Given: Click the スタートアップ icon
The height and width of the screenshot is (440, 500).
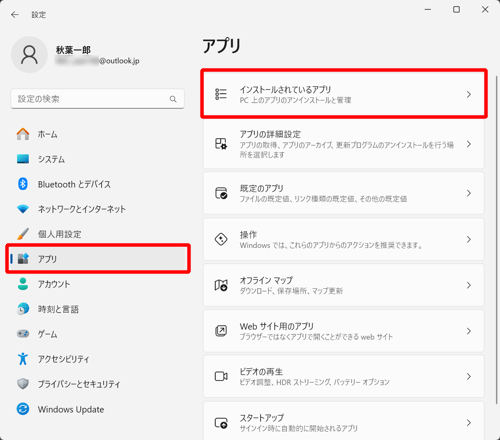Looking at the screenshot, I should pos(221,423).
